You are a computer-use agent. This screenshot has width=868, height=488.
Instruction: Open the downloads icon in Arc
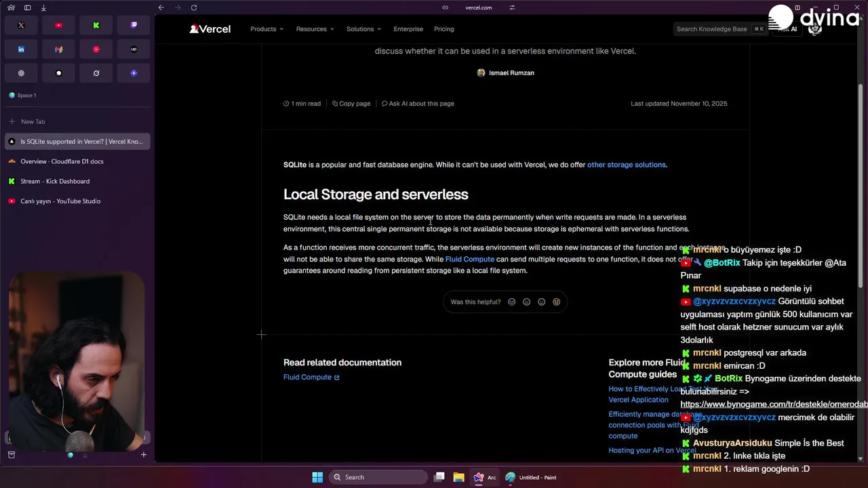[43, 7]
